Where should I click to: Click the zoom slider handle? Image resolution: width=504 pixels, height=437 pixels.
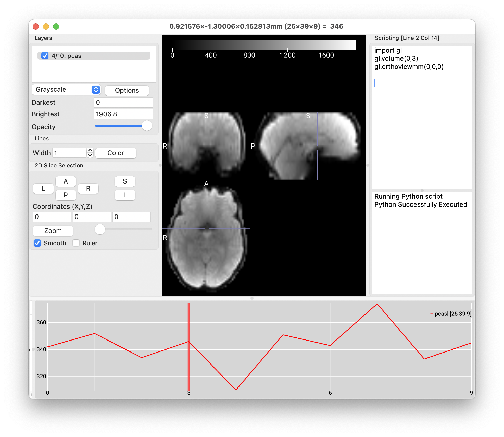click(100, 229)
